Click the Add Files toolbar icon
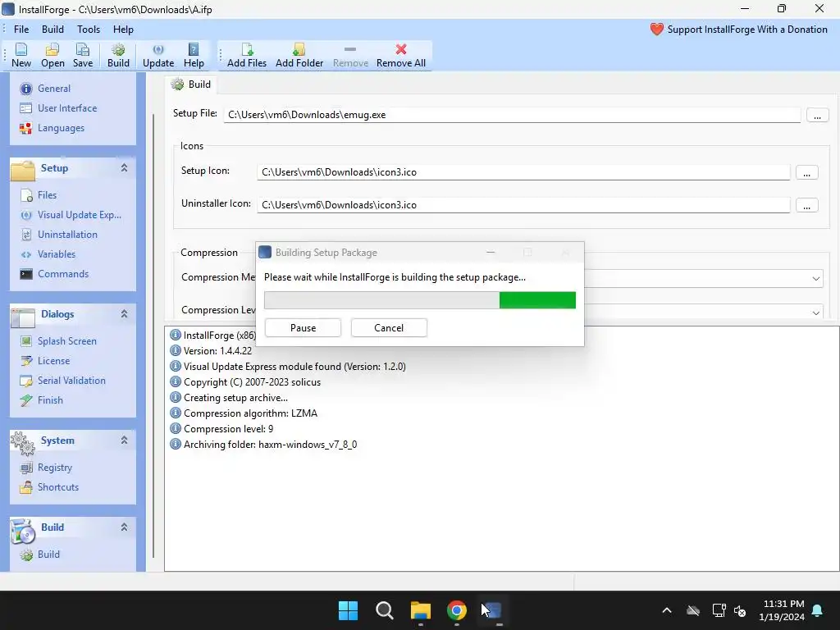The image size is (840, 630). coord(246,55)
